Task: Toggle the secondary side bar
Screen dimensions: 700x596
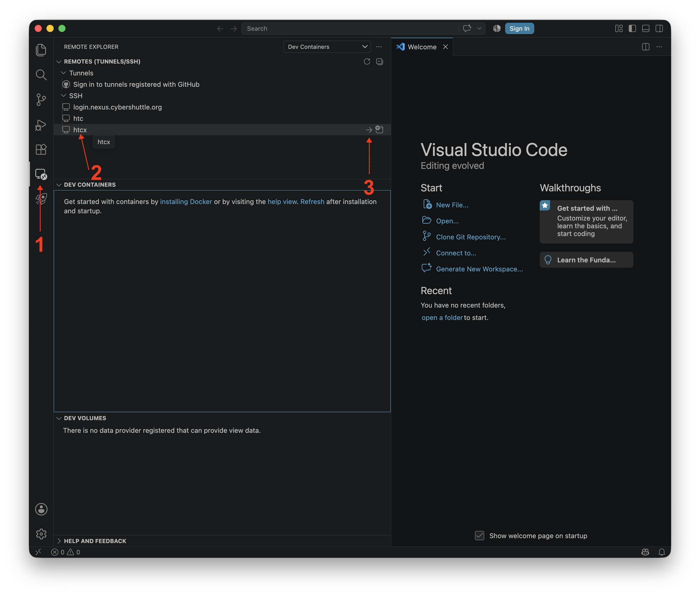Action: (659, 28)
